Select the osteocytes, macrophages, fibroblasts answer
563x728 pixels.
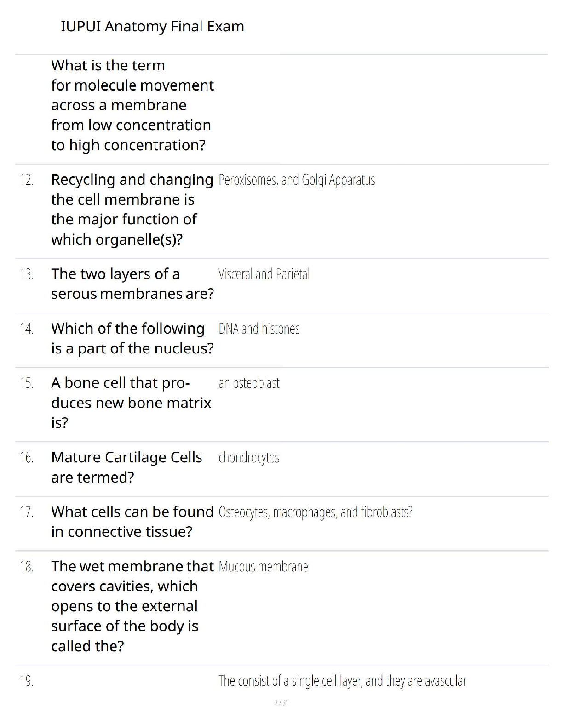tap(316, 512)
